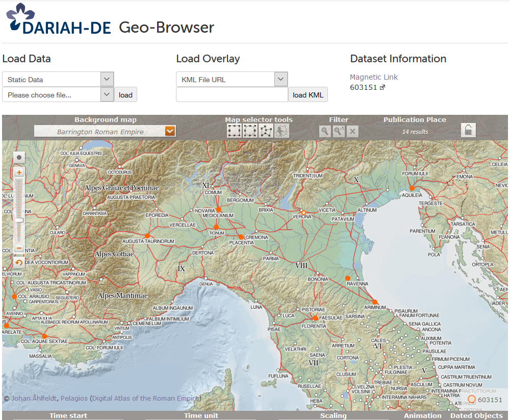Click the 'Publication Place' label
This screenshot has width=510, height=420.
(415, 119)
